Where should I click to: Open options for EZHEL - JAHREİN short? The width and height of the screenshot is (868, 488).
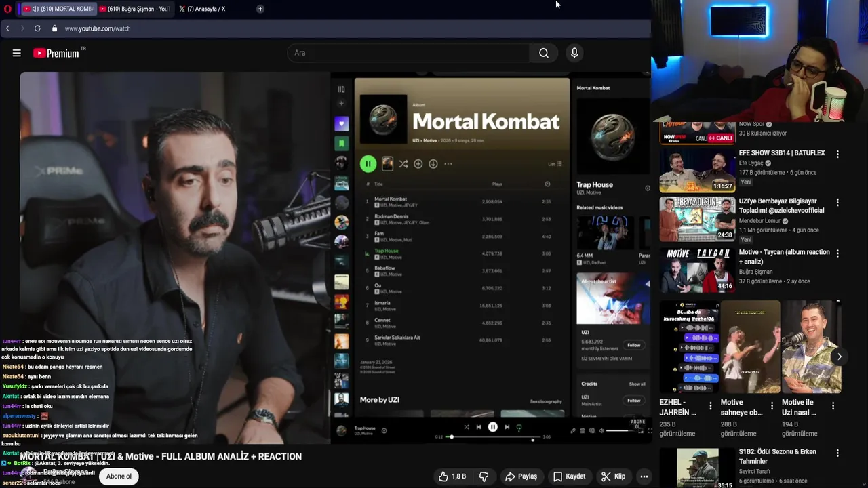(710, 406)
